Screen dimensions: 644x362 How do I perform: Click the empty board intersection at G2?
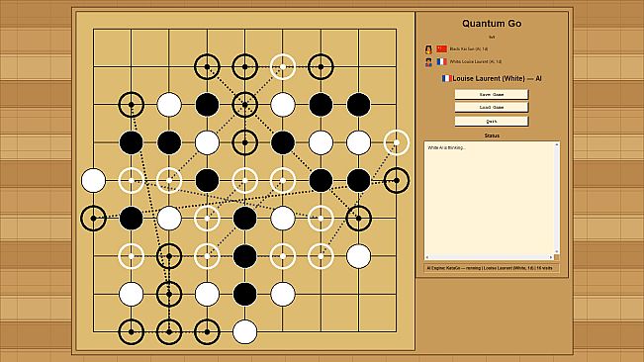(x=321, y=295)
